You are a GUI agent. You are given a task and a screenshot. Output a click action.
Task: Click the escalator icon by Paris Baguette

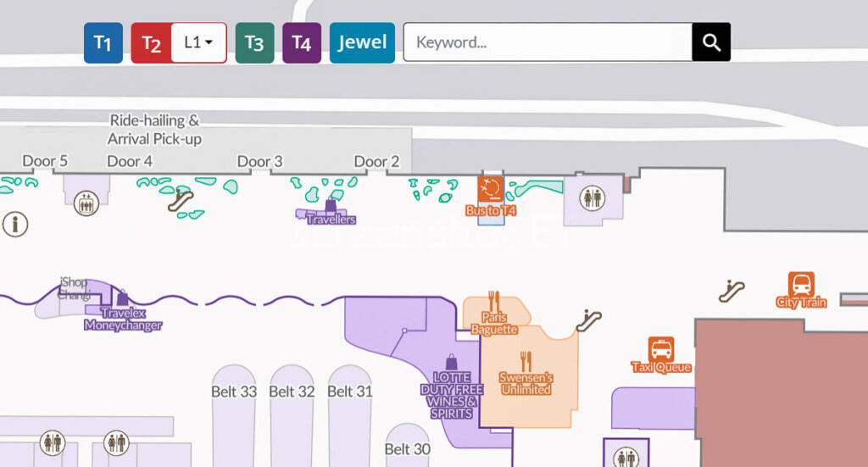(589, 320)
